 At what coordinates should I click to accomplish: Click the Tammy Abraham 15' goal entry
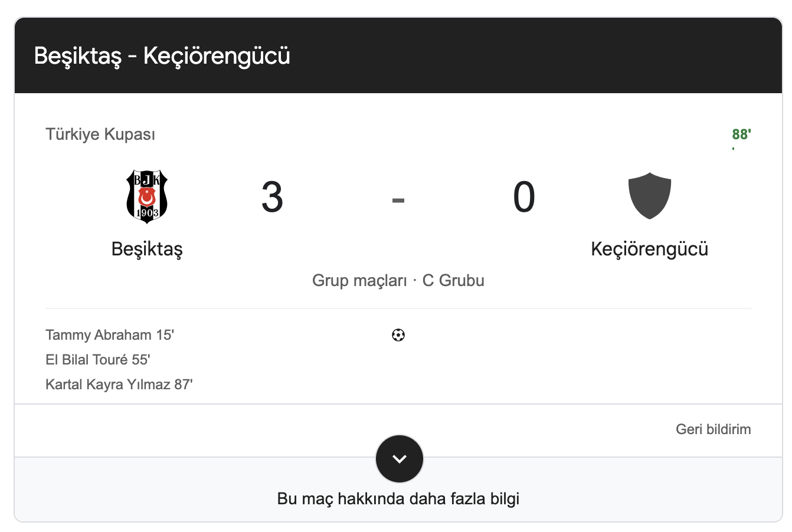[110, 335]
